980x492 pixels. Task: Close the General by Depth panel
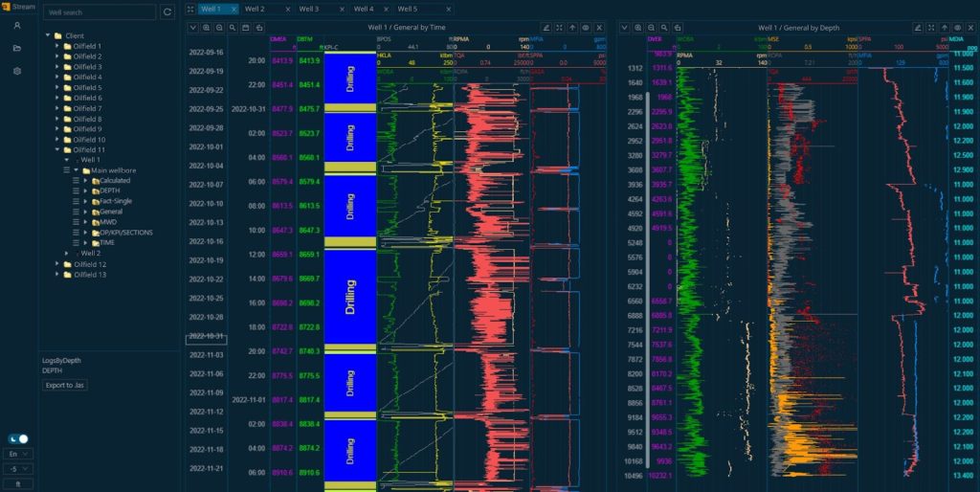pos(970,28)
